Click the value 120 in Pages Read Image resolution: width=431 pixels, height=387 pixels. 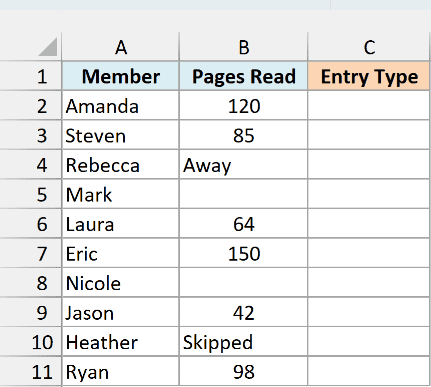point(243,106)
